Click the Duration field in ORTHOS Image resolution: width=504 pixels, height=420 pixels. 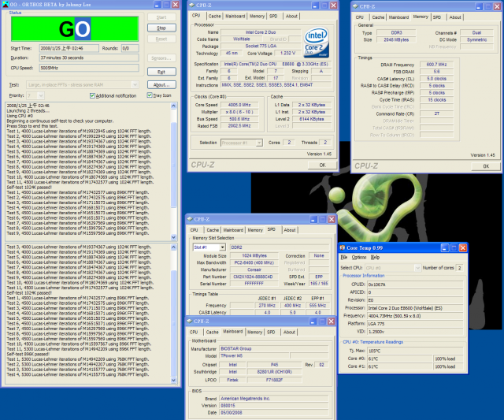(89, 58)
